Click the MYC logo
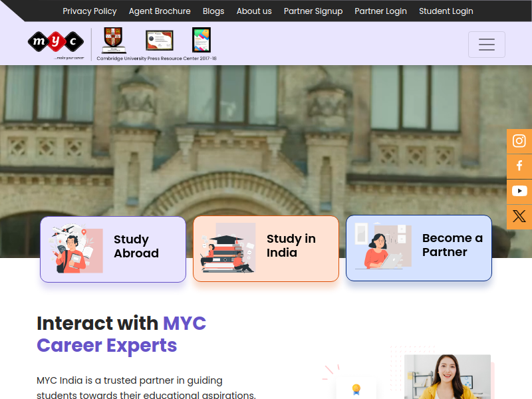532x399 pixels. tap(56, 44)
